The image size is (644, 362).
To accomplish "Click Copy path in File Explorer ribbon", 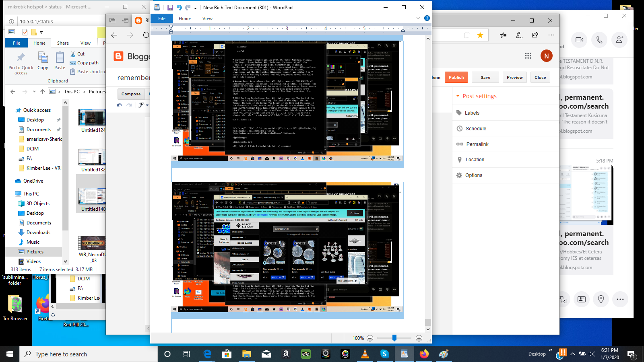I will coord(84,63).
